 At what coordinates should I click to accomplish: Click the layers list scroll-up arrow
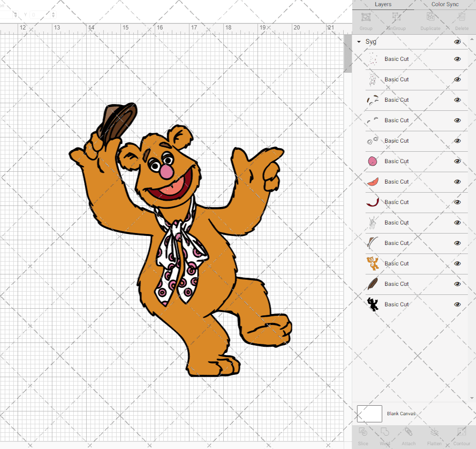[x=471, y=39]
